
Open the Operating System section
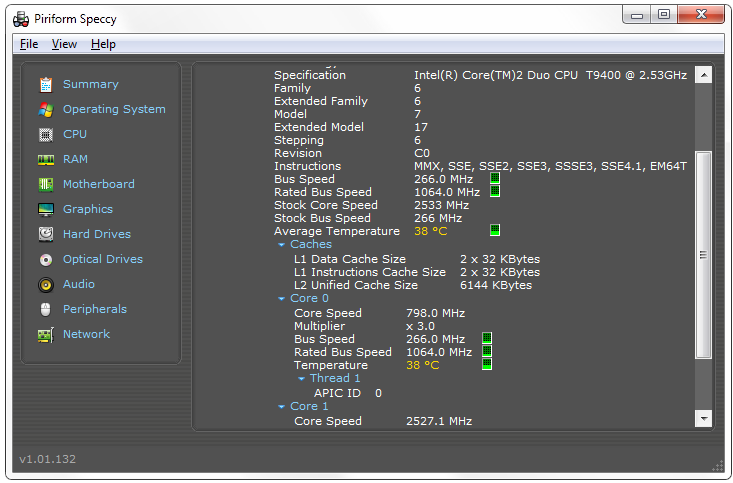(x=114, y=109)
